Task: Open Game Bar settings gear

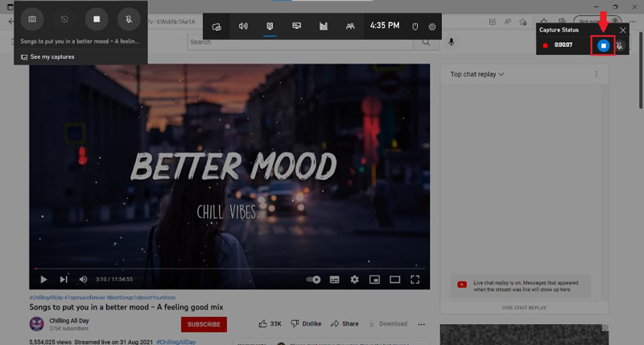Action: 432,27
